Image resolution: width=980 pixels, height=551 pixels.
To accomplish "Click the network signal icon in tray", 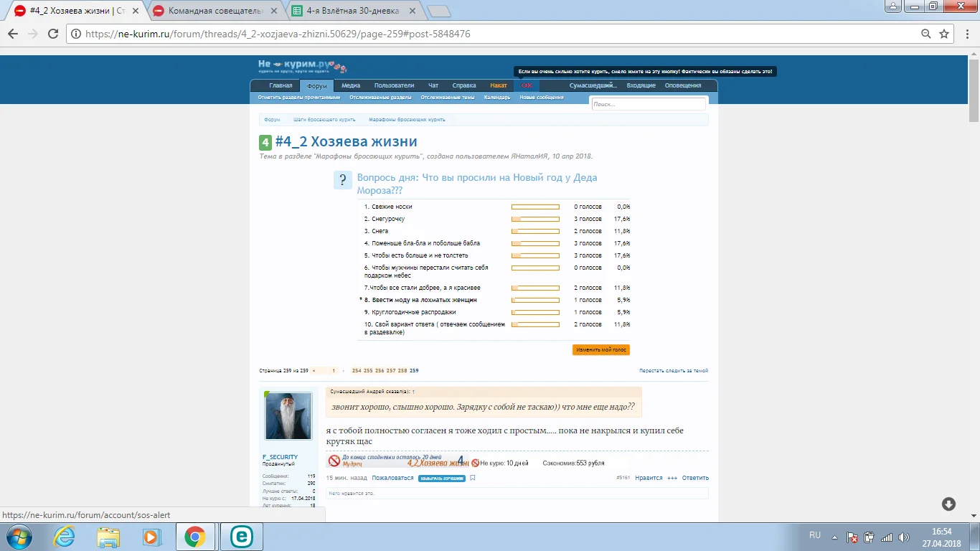I will pyautogui.click(x=887, y=537).
